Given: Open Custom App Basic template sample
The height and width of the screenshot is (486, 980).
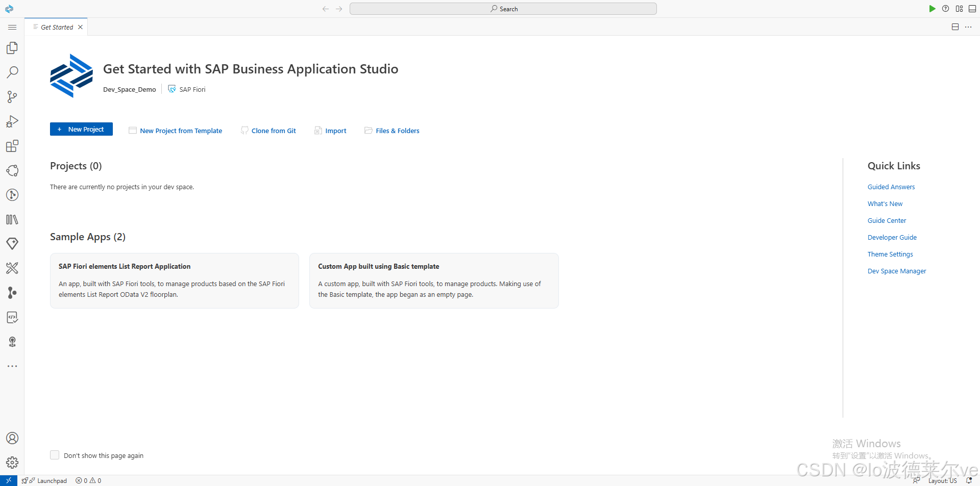Looking at the screenshot, I should pyautogui.click(x=434, y=280).
